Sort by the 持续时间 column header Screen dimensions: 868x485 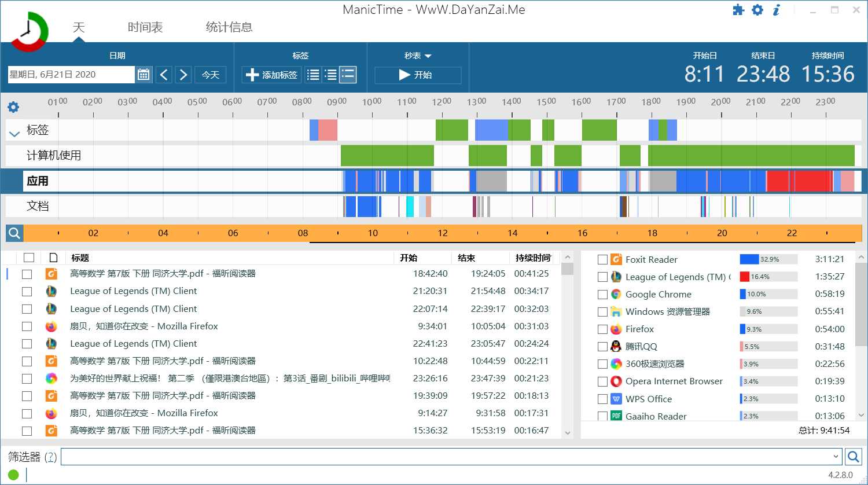[534, 258]
